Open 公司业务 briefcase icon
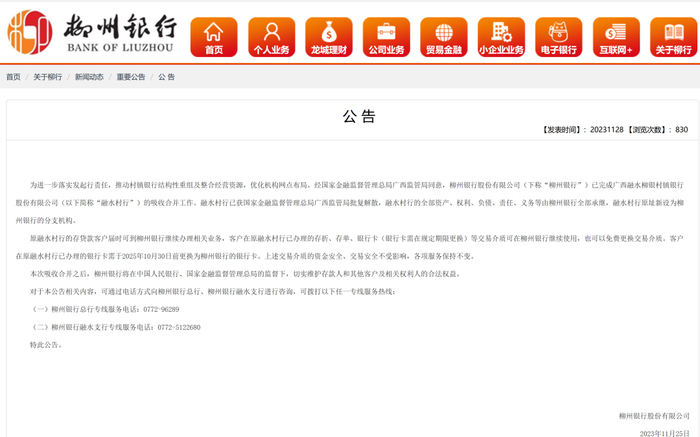The height and width of the screenshot is (437, 700). [386, 37]
